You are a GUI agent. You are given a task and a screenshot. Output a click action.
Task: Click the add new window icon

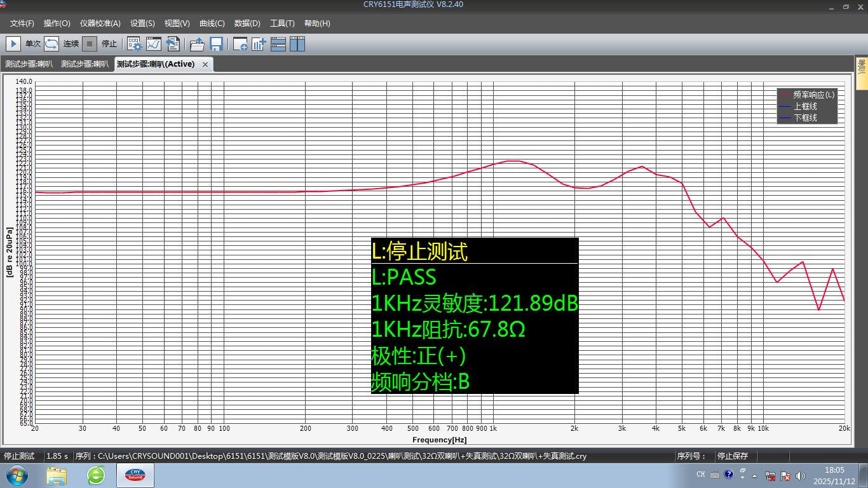240,44
